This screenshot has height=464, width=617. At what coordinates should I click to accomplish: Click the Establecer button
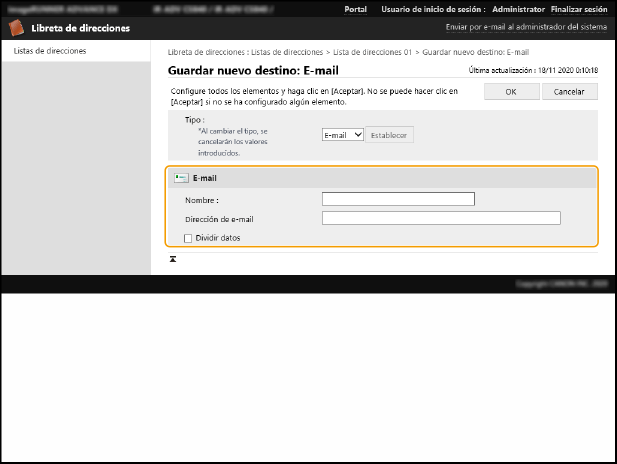(389, 134)
